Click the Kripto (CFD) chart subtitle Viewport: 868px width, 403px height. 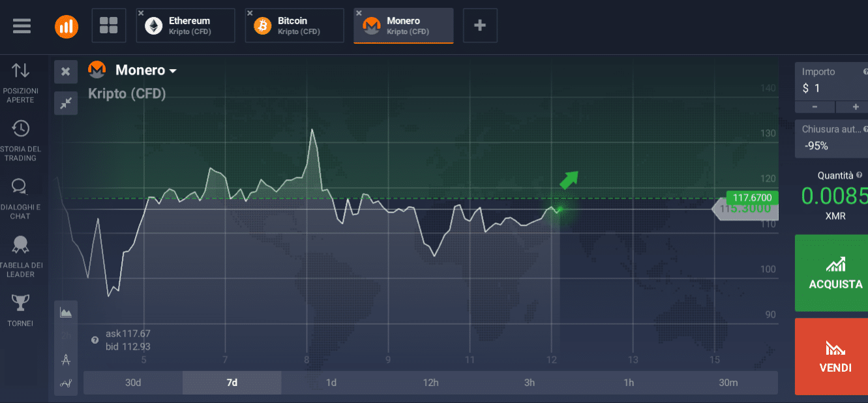click(x=127, y=94)
